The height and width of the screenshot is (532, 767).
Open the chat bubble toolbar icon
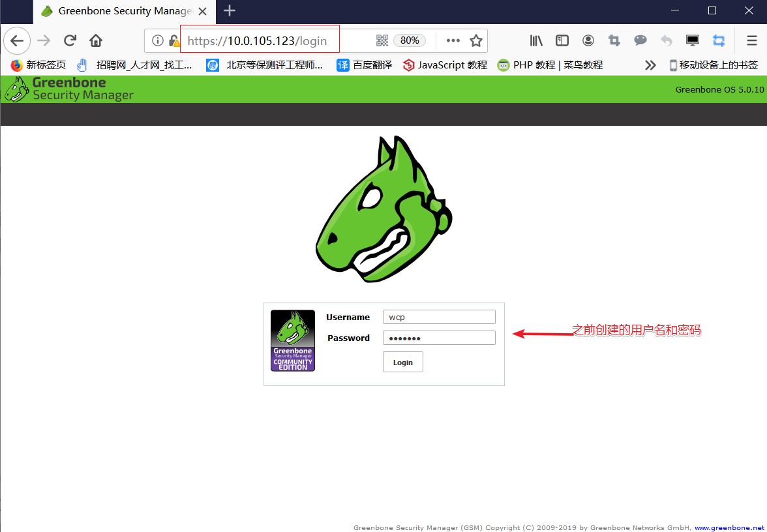point(640,40)
